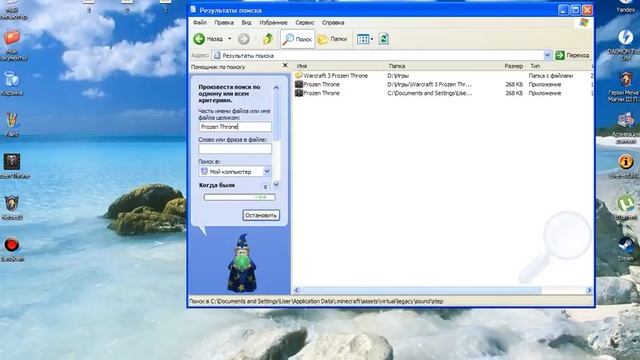The width and height of the screenshot is (640, 360).
Task: Click the search progress indicator bar
Action: 240,197
